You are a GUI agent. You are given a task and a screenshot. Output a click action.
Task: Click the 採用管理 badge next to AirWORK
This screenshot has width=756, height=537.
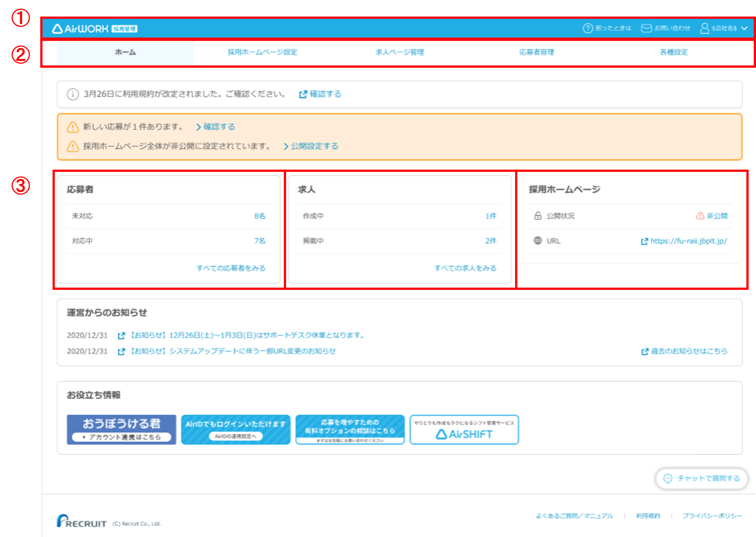point(124,29)
